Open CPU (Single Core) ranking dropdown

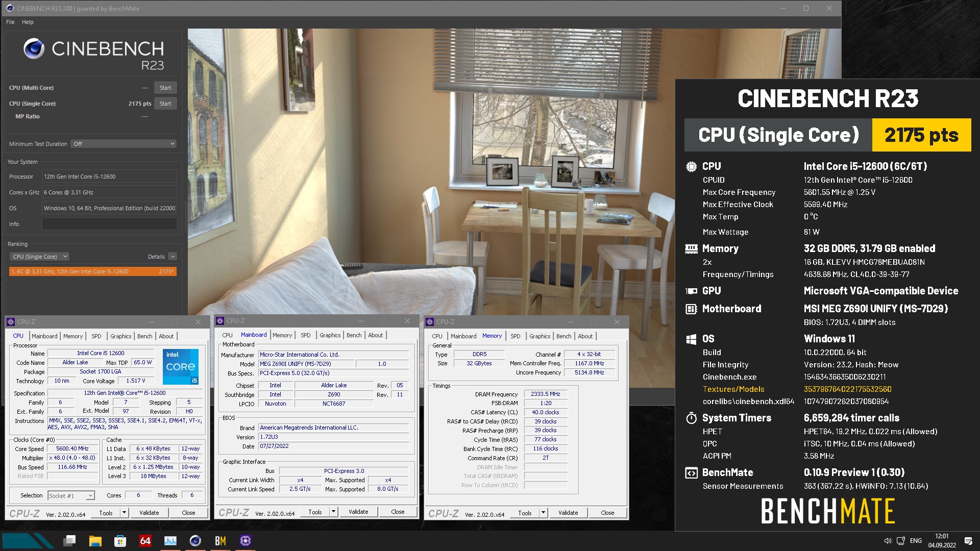(40, 257)
